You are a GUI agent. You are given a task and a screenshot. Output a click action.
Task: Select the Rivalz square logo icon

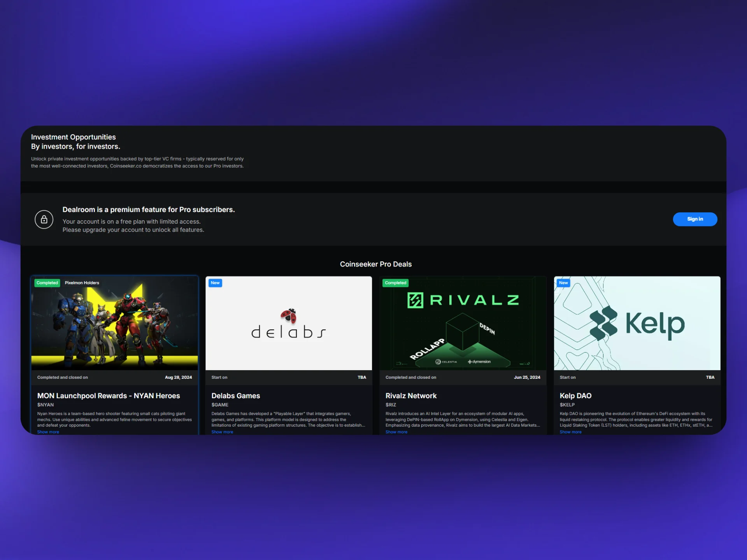(414, 299)
